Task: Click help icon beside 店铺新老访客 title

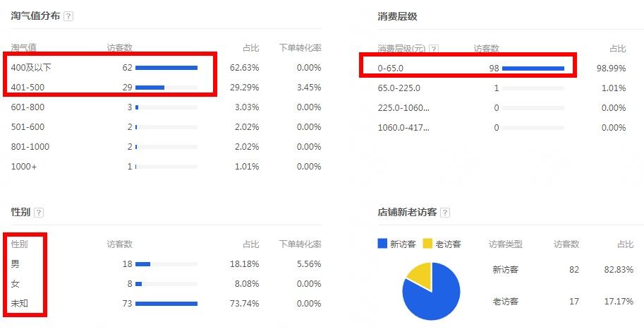Action: [x=445, y=213]
